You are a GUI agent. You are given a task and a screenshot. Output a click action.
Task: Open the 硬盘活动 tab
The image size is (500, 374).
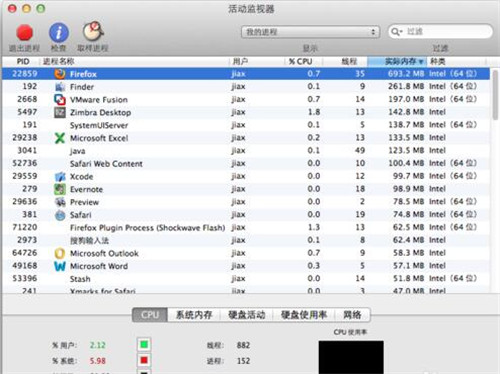247,315
